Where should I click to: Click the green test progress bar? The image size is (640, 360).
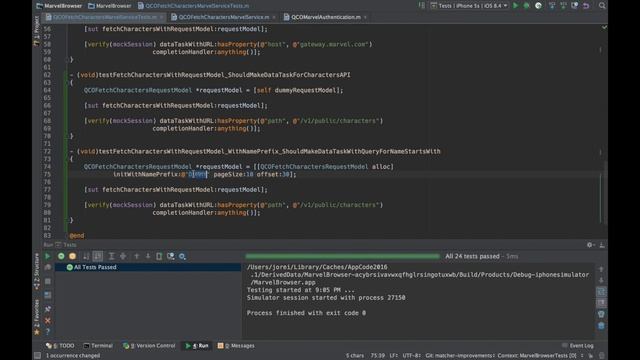click(342, 256)
